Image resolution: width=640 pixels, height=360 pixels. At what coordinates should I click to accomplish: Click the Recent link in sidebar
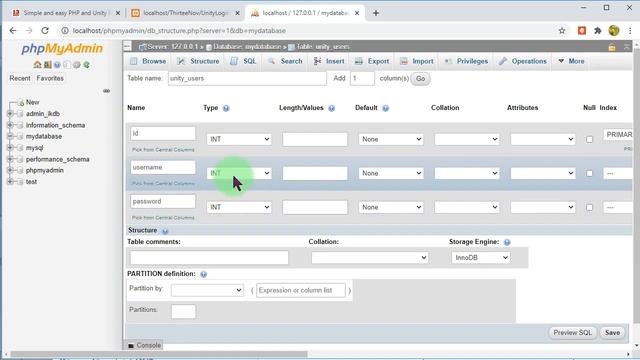pos(20,78)
